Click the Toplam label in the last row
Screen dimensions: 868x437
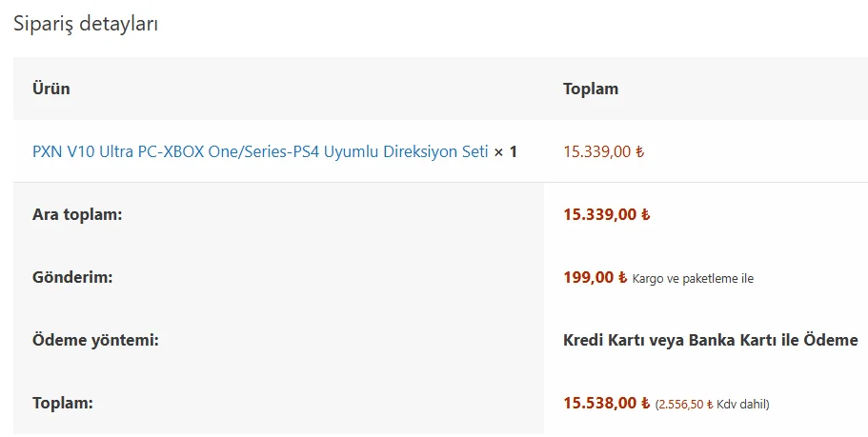(x=63, y=403)
